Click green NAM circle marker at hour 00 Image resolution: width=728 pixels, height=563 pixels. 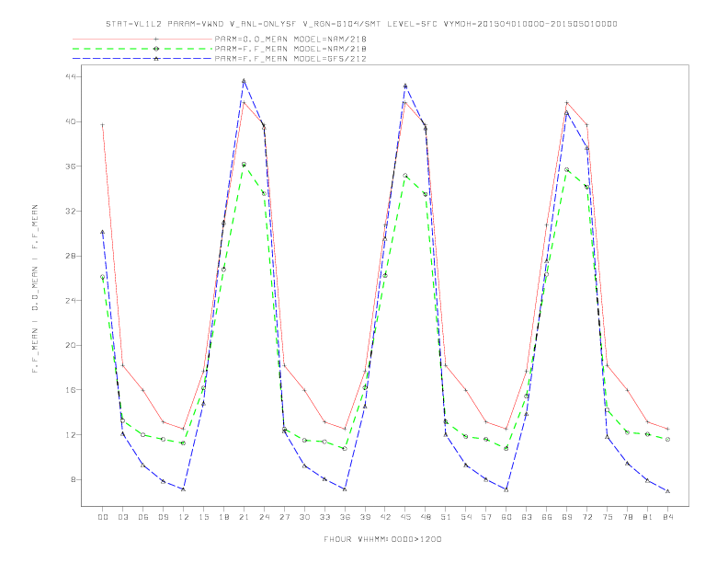point(103,277)
